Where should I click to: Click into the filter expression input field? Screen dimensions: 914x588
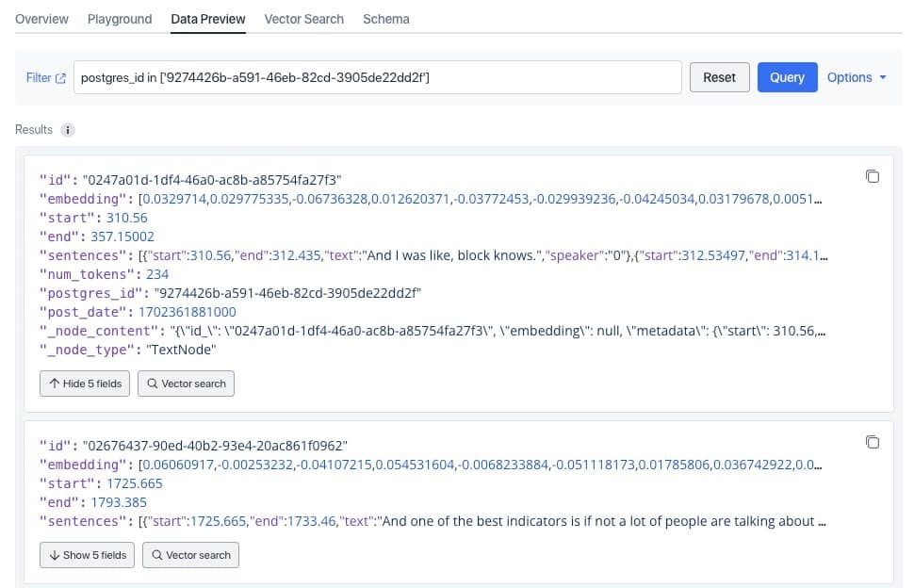click(x=377, y=78)
